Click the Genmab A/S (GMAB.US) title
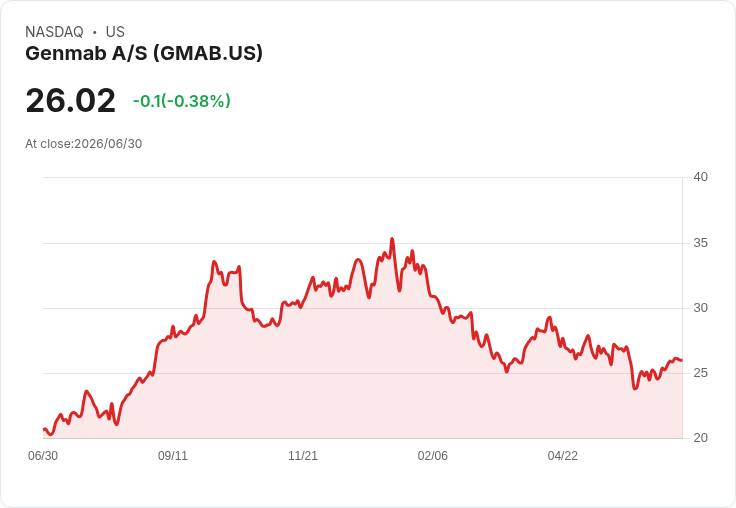 click(x=144, y=54)
